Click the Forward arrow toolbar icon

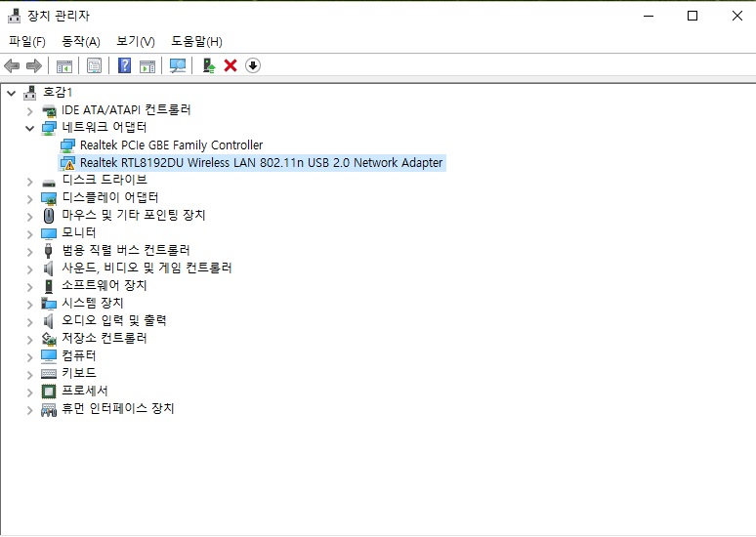point(34,65)
